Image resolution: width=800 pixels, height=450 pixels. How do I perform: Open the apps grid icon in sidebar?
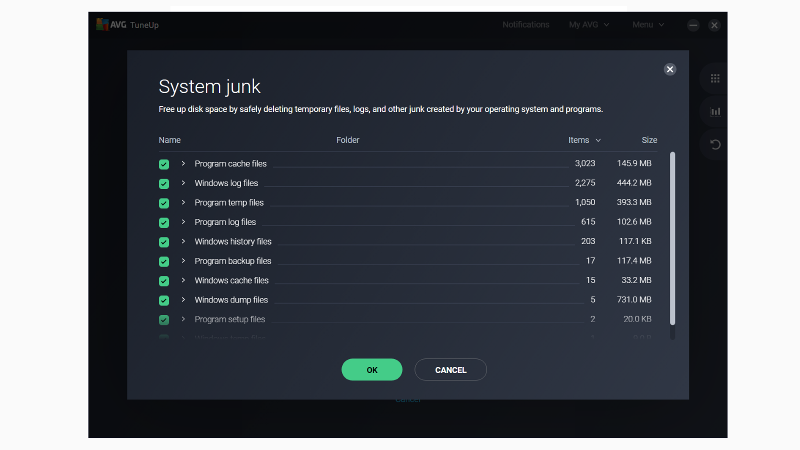pyautogui.click(x=715, y=79)
